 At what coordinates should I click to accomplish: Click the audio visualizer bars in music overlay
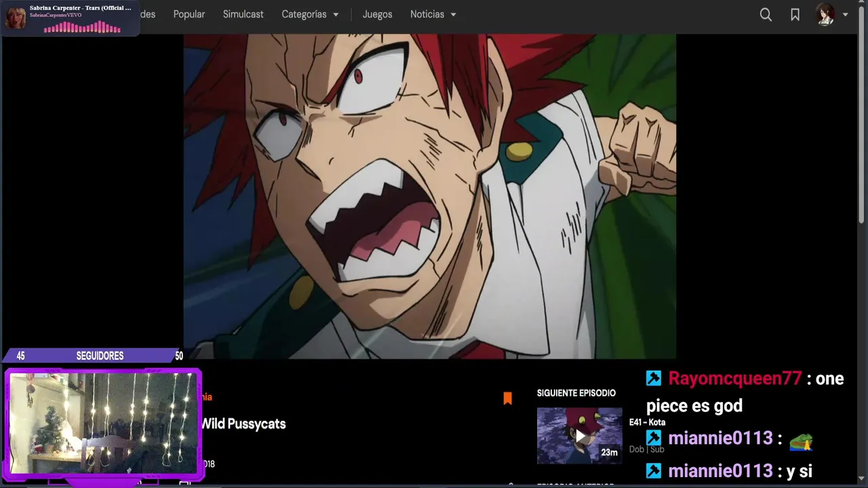(x=82, y=27)
